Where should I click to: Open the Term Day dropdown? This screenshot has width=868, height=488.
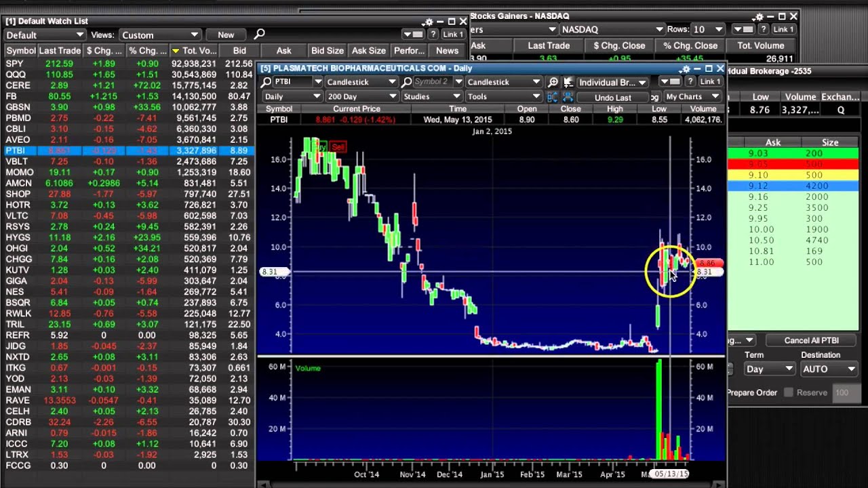pyautogui.click(x=770, y=369)
